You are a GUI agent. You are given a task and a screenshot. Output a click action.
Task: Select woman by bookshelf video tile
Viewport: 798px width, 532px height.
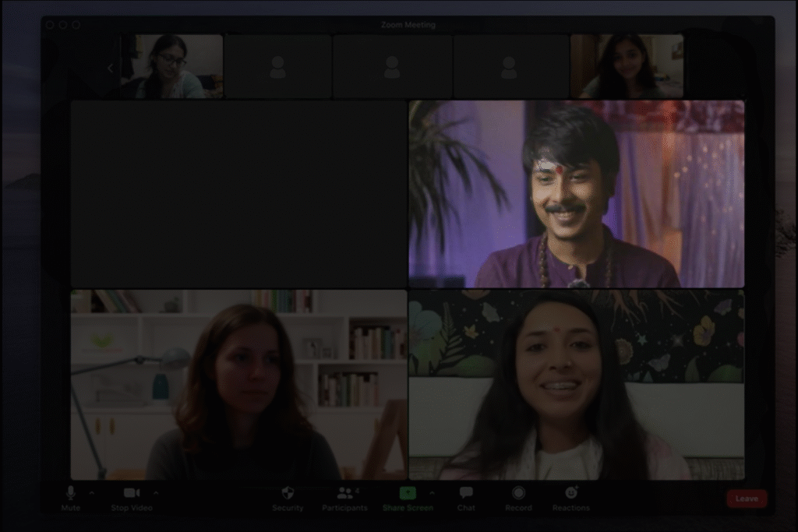[238, 385]
